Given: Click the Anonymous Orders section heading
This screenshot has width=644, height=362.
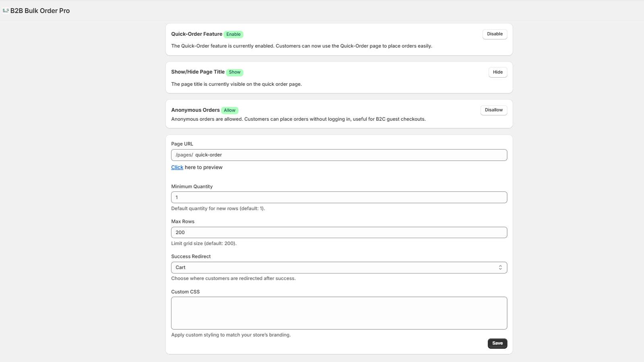Looking at the screenshot, I should pyautogui.click(x=195, y=110).
